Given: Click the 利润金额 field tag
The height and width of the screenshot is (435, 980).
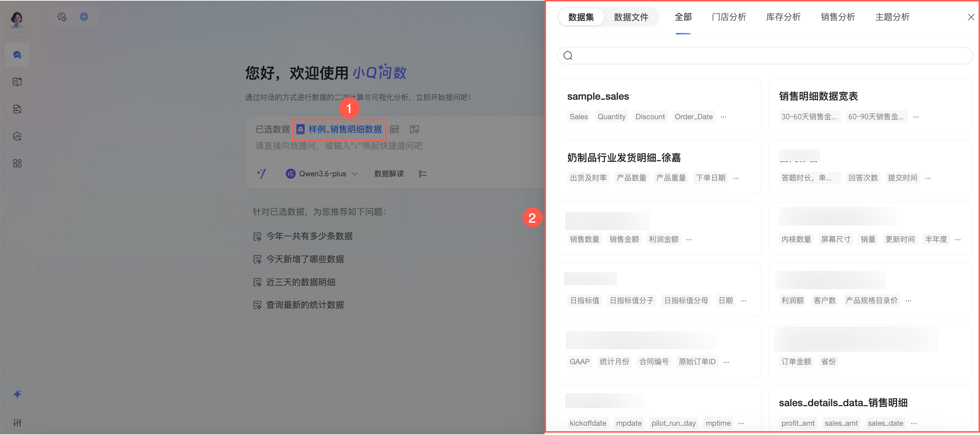Looking at the screenshot, I should coord(664,239).
